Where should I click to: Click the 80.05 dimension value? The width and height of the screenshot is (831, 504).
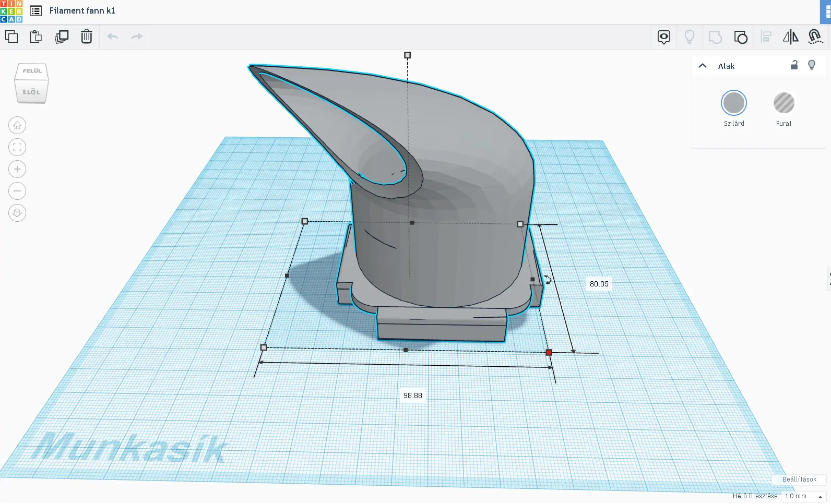point(599,284)
